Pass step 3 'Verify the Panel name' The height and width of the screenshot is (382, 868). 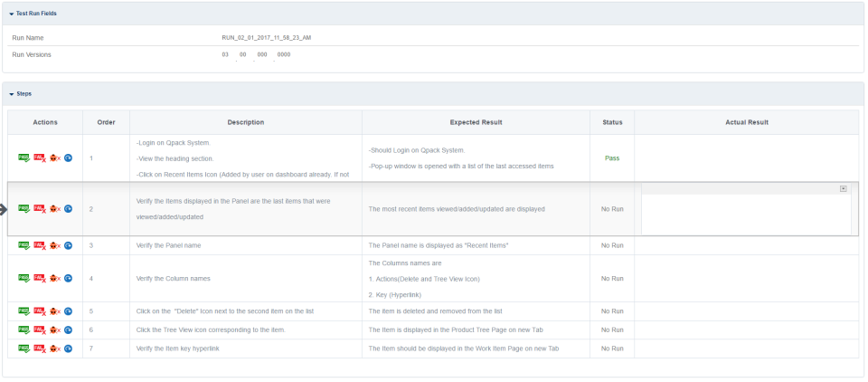click(24, 245)
